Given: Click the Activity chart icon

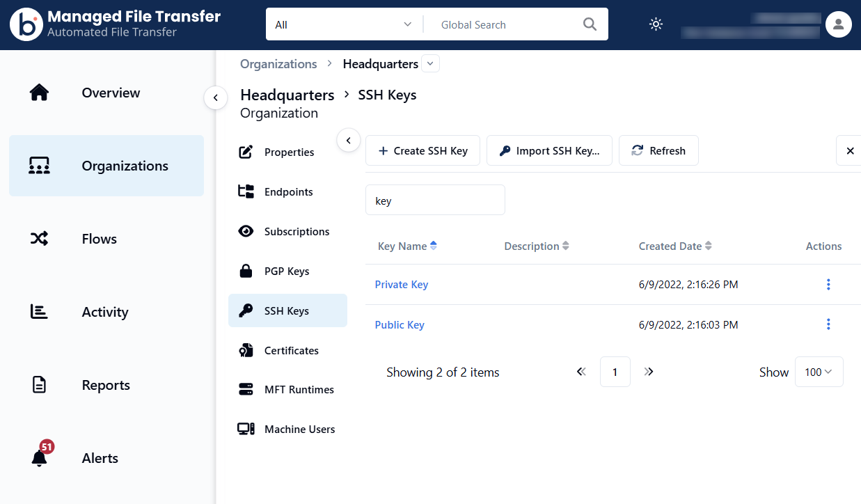Looking at the screenshot, I should (x=39, y=312).
